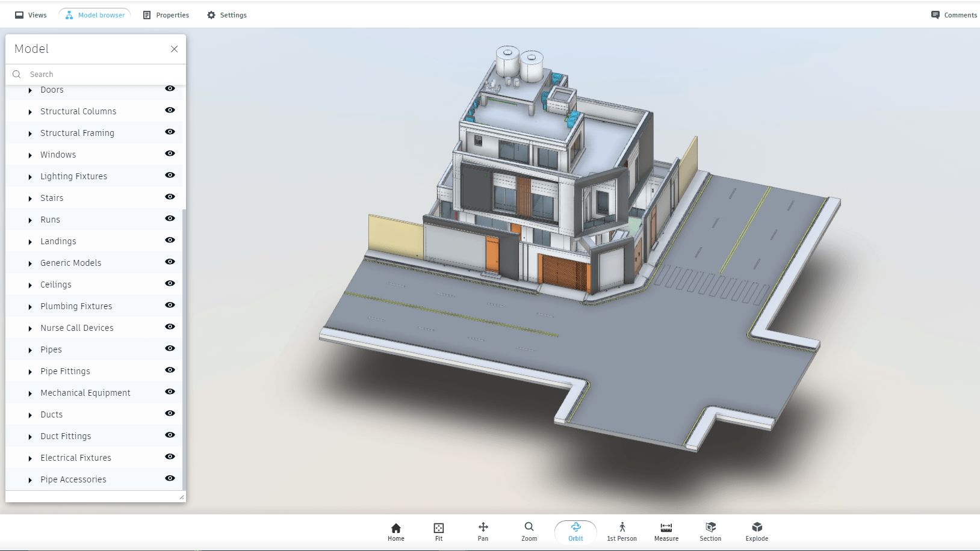
Task: Switch to 1st Person navigation
Action: click(x=622, y=532)
